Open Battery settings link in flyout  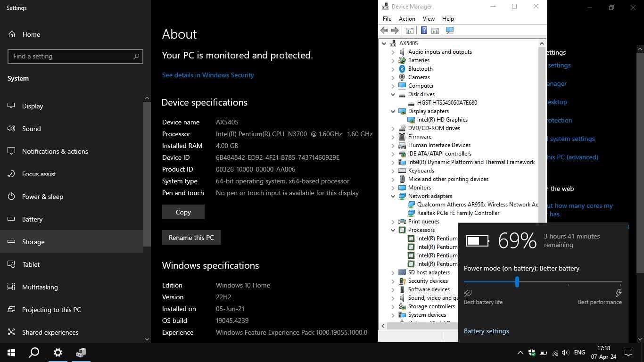click(487, 331)
